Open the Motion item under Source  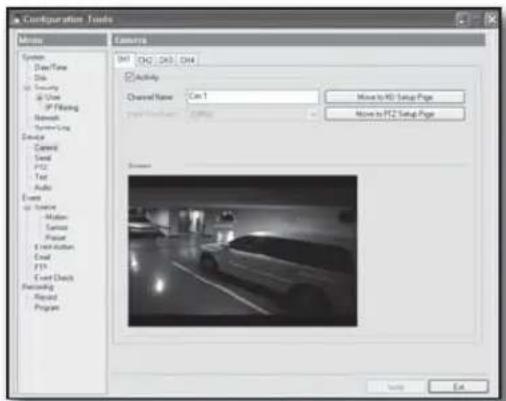point(56,217)
